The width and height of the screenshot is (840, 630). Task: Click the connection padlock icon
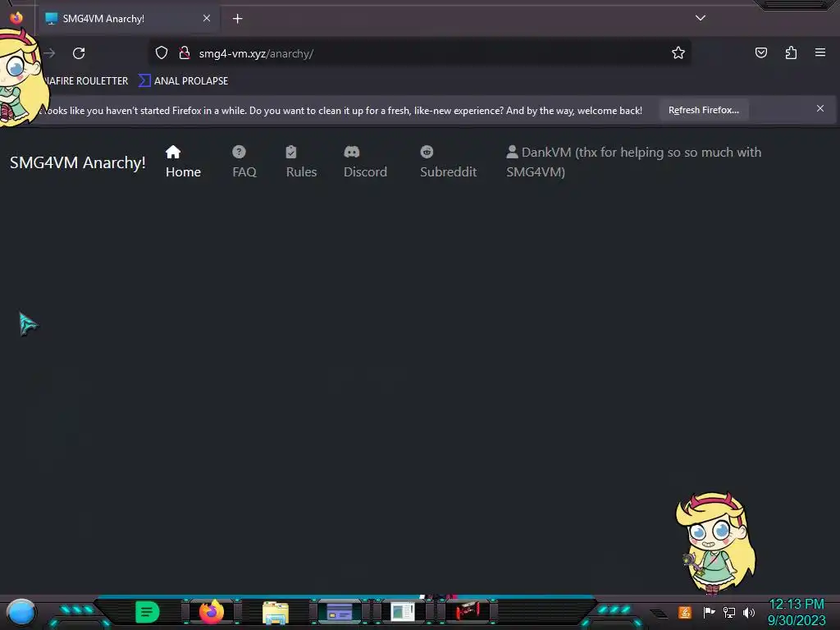coord(185,53)
